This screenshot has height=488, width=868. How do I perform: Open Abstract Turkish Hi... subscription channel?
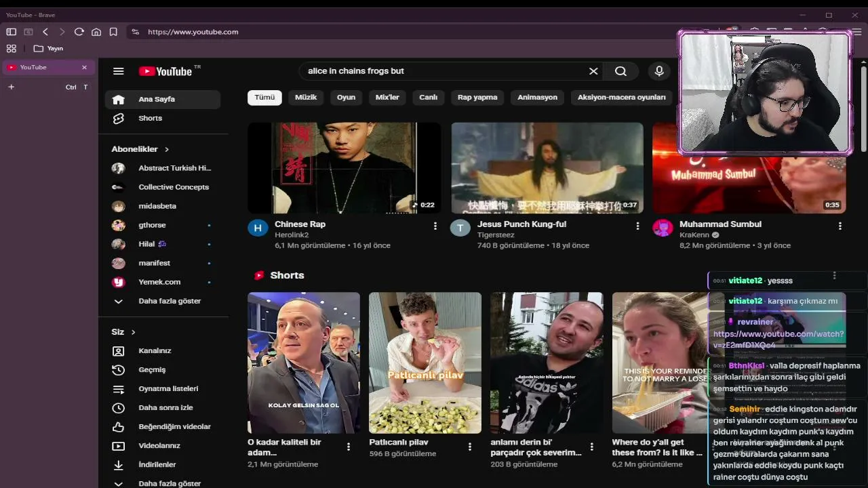pyautogui.click(x=163, y=168)
